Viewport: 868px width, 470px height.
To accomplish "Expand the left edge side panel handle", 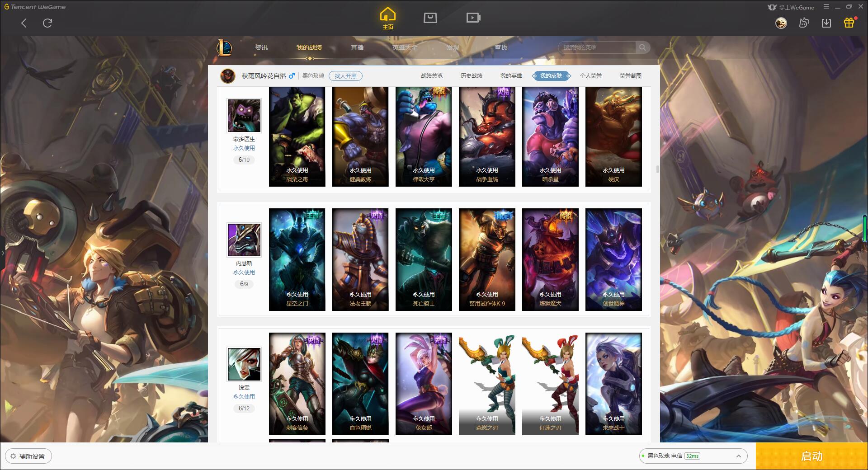I will tap(2, 253).
